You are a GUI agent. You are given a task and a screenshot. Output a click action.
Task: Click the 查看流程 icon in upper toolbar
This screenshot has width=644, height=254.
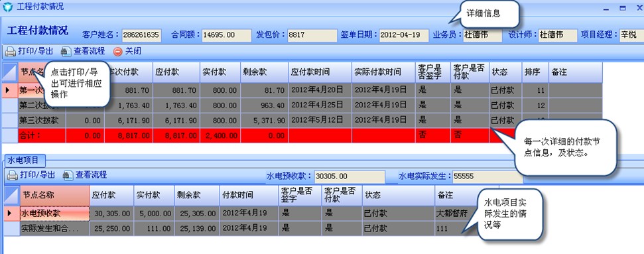point(66,52)
